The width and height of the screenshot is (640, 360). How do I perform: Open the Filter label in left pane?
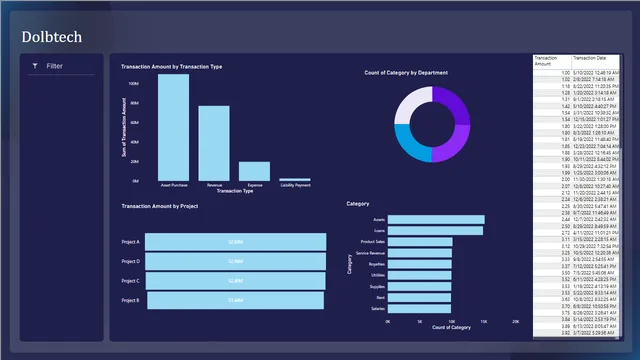point(54,66)
